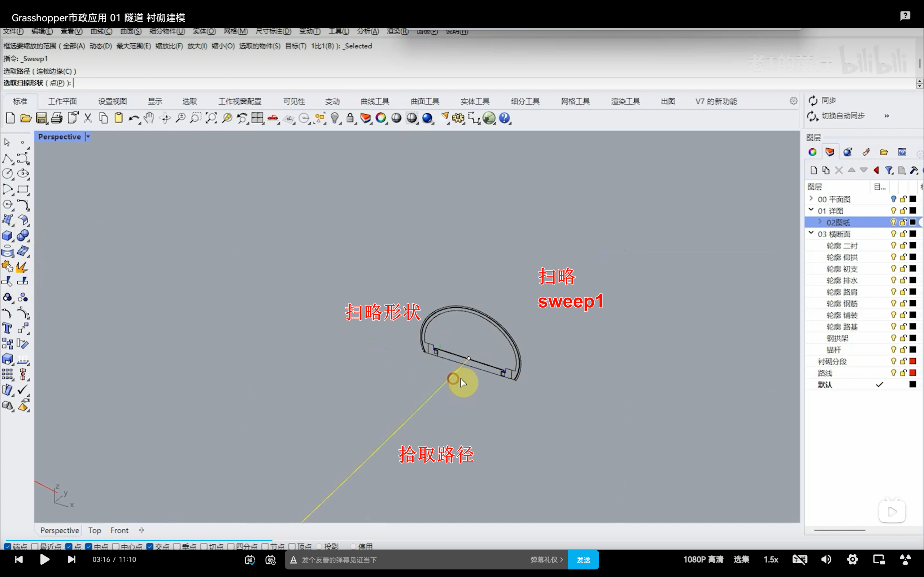
Task: Select the Pan hand tool
Action: click(x=149, y=118)
